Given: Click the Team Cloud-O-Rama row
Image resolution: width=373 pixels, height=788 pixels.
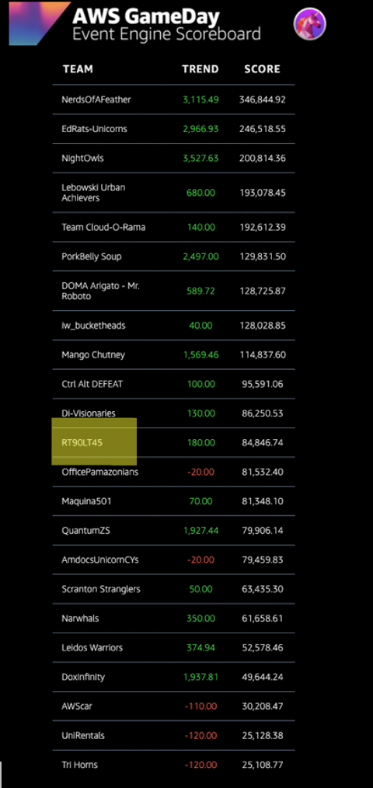Looking at the screenshot, I should point(173,227).
